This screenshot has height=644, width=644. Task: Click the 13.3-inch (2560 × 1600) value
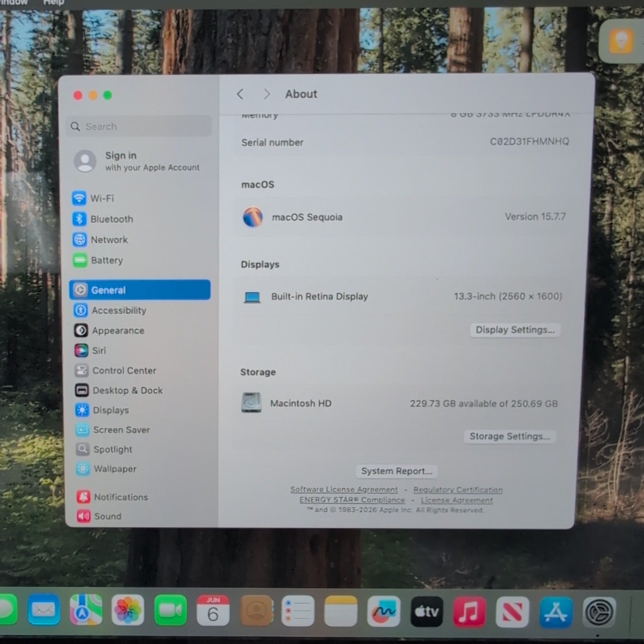(x=508, y=296)
